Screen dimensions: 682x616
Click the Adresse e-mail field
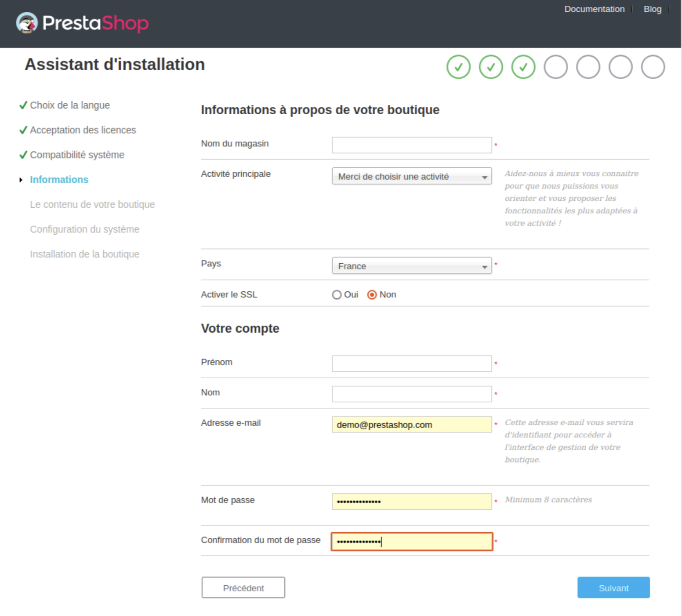click(412, 424)
